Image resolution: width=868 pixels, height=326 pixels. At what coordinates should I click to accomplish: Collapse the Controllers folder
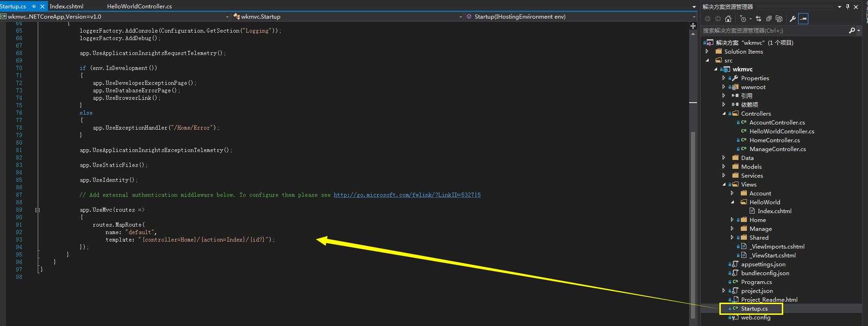pyautogui.click(x=724, y=113)
